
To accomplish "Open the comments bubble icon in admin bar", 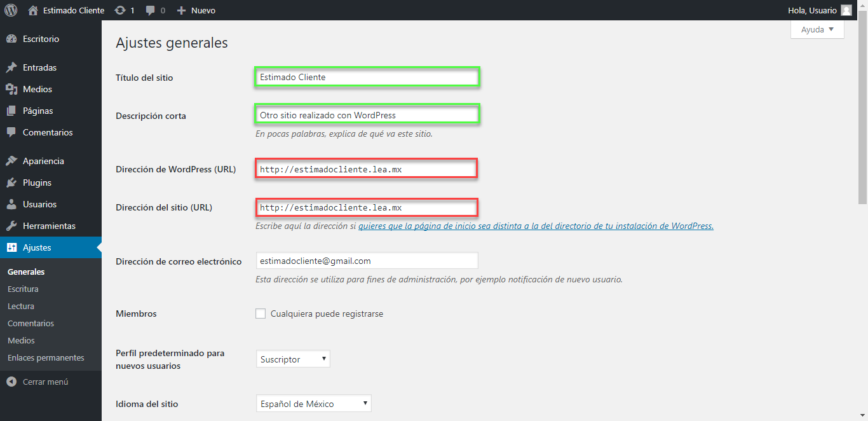I will point(150,10).
